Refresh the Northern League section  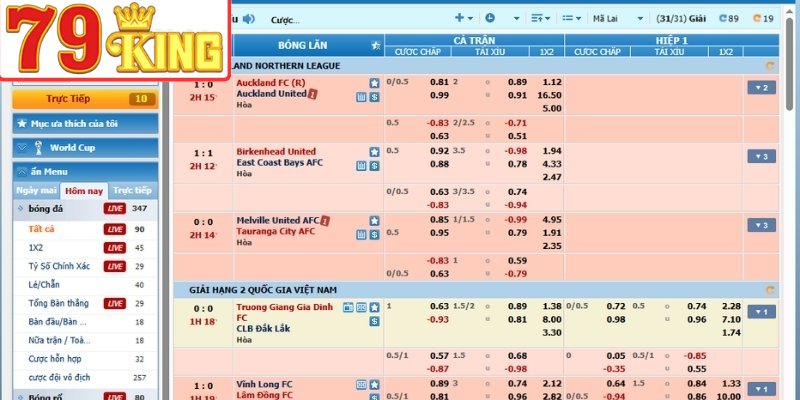pyautogui.click(x=770, y=66)
